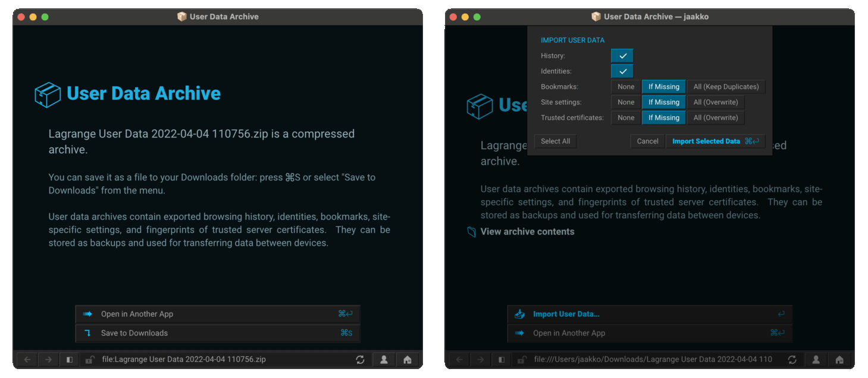Toggle the History import switch
The height and width of the screenshot is (378, 868).
622,56
